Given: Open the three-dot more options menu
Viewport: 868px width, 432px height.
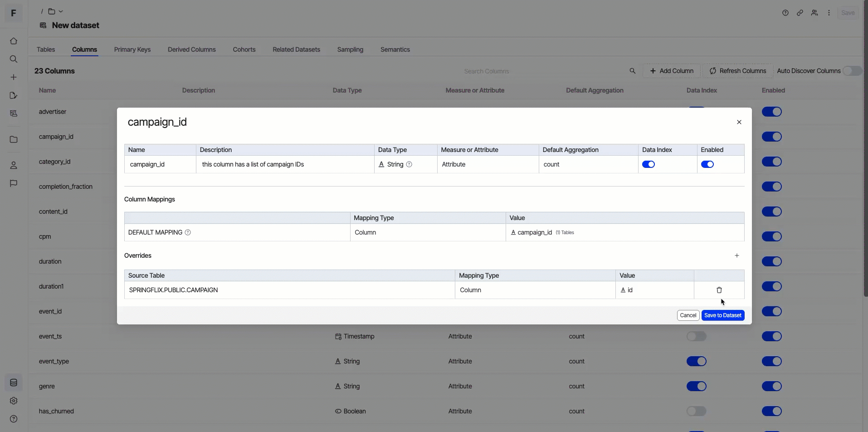Looking at the screenshot, I should [829, 13].
